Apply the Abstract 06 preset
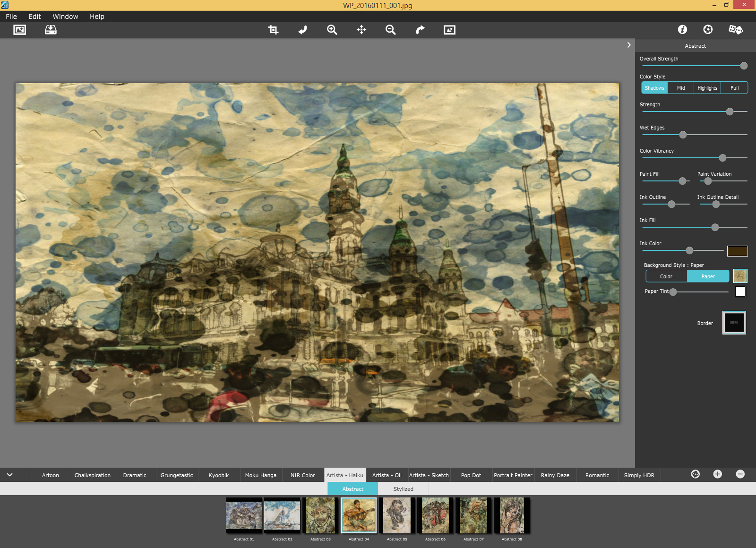 click(435, 515)
